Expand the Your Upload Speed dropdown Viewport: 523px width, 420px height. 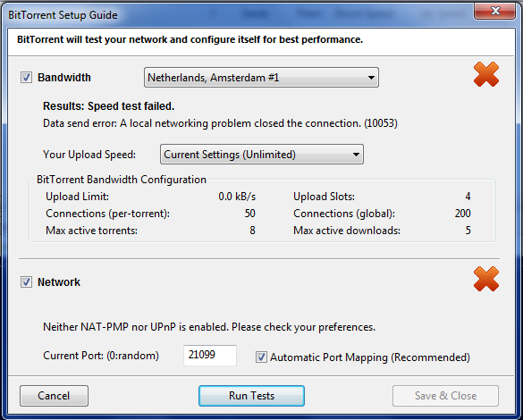tap(262, 155)
